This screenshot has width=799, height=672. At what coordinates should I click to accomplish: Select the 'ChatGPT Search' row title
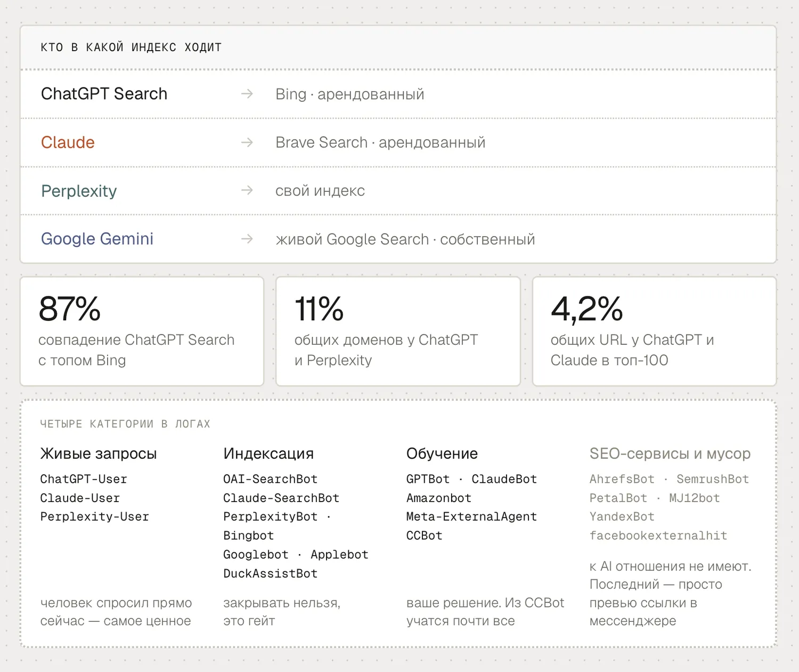104,94
